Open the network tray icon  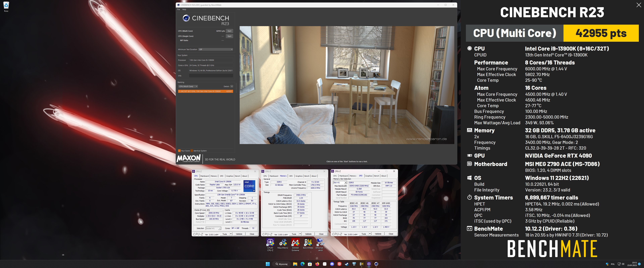[619, 264]
